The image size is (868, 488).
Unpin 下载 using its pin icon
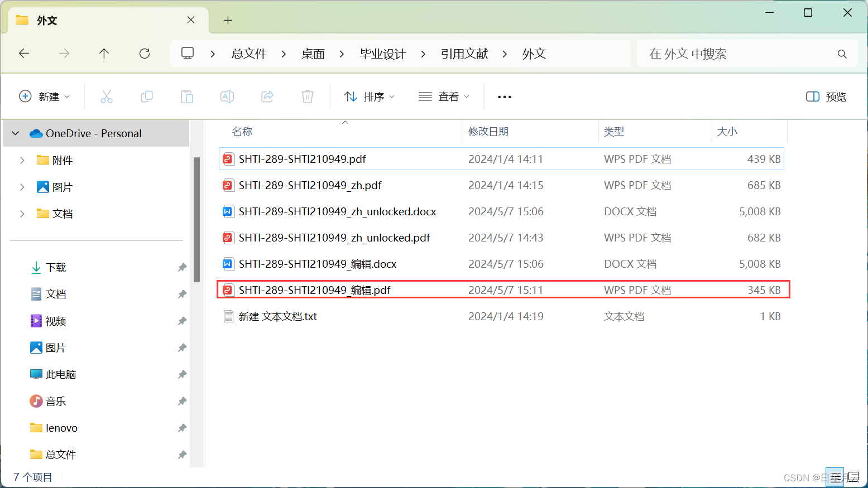[182, 268]
